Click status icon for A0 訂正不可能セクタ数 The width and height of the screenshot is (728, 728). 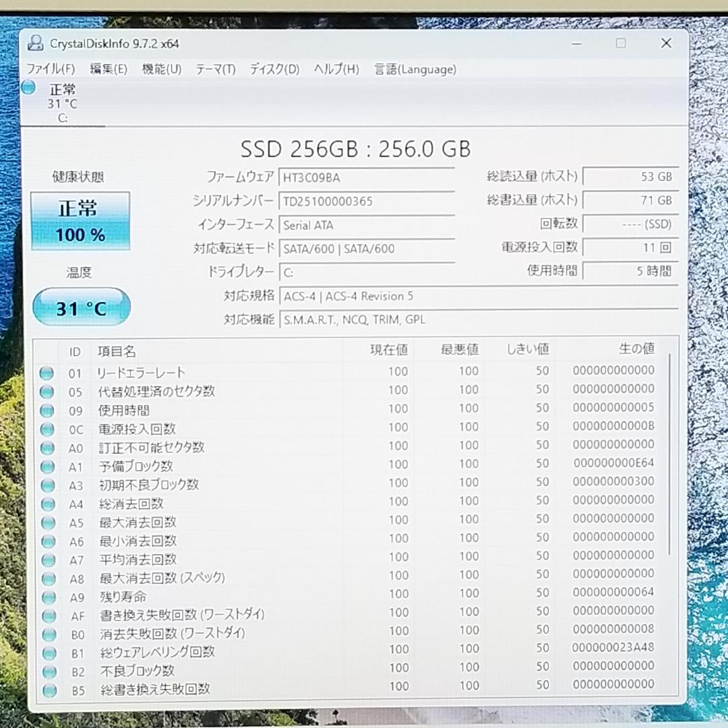pos(47,448)
